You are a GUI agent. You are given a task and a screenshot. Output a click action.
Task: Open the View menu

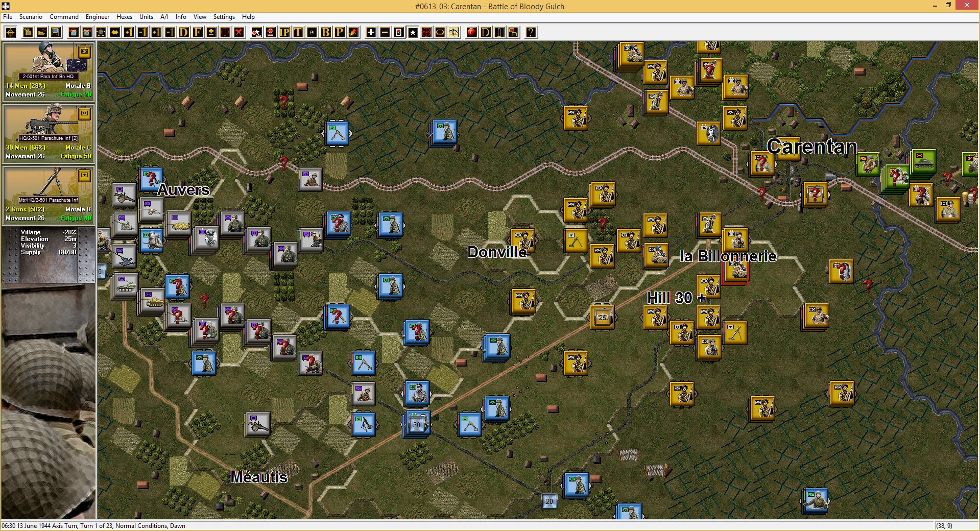coord(200,17)
